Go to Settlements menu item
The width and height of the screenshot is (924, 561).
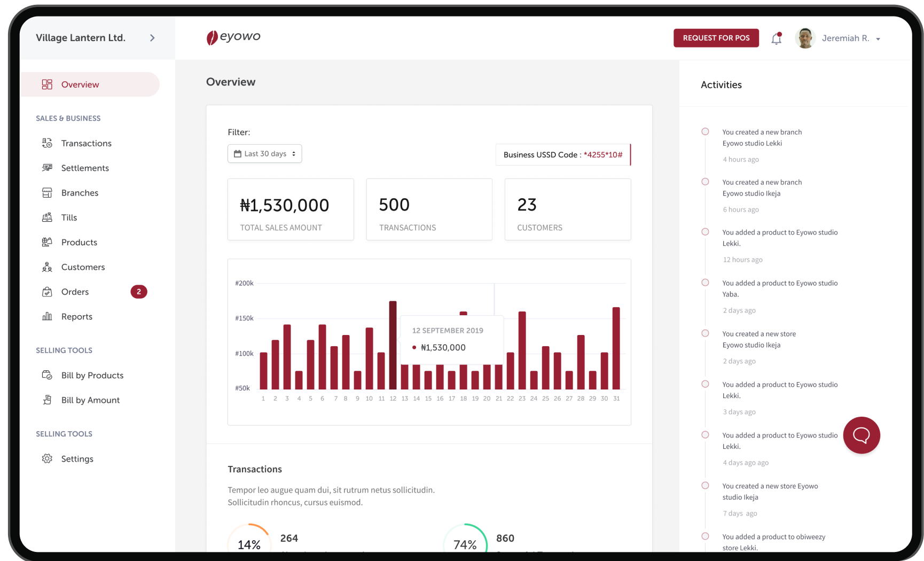coord(85,168)
